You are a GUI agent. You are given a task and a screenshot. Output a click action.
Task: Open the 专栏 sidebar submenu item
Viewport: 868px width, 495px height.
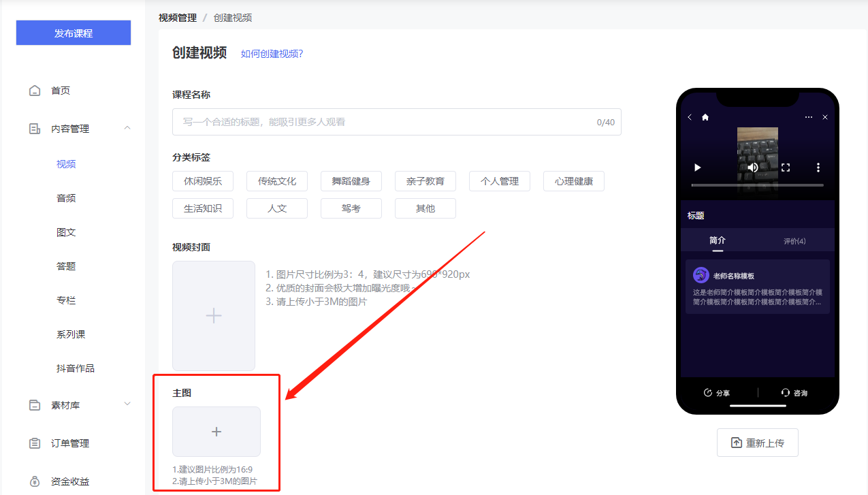(x=66, y=300)
